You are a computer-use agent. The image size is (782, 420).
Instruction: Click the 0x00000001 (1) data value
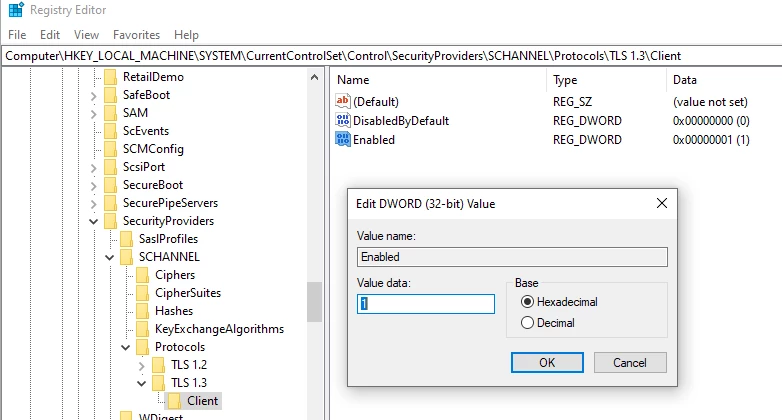coord(711,140)
